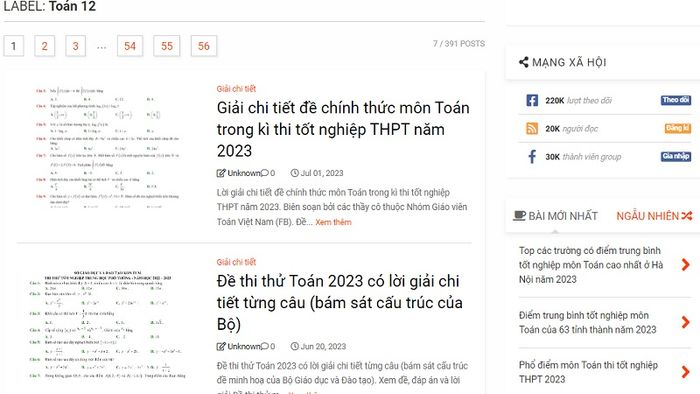Click the 'Jun 20, 2023' date text
This screenshot has height=394, width=700.
(323, 346)
